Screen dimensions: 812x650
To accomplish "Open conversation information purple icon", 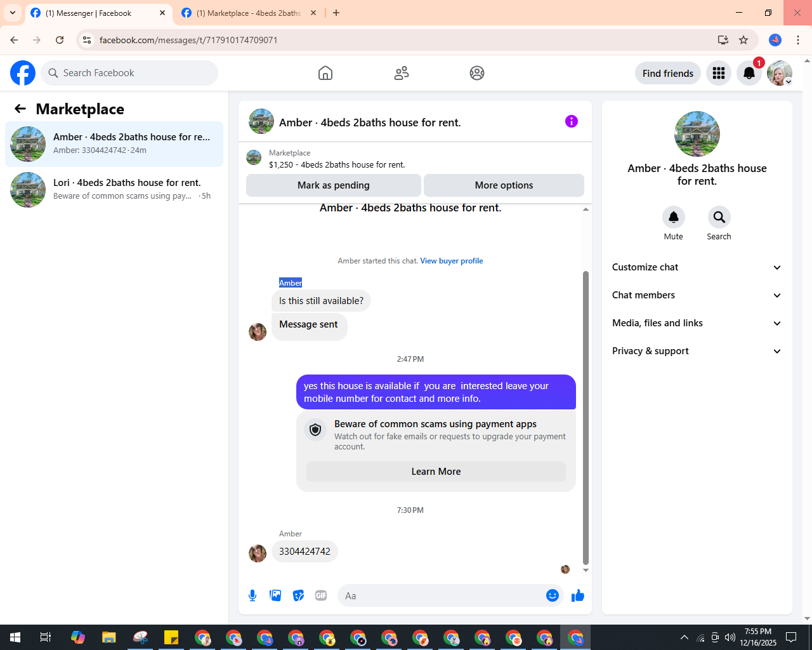I will [572, 121].
